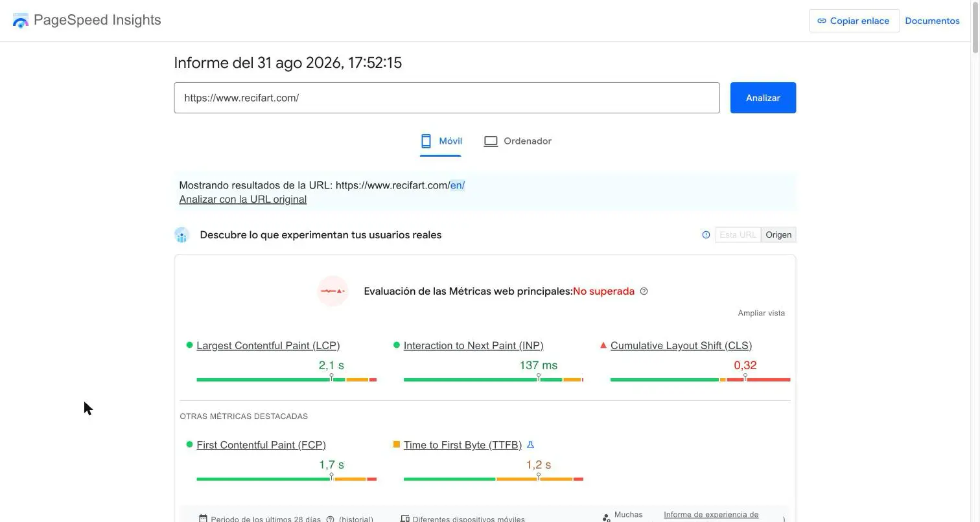The width and height of the screenshot is (980, 522).
Task: Click the Informe del 31 ago 2026 heading
Action: (288, 63)
